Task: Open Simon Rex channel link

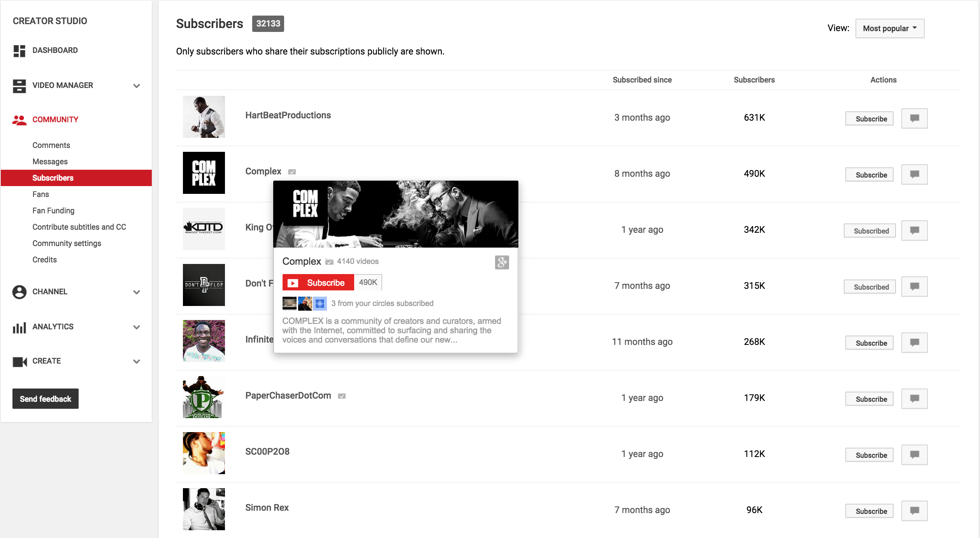Action: click(267, 508)
